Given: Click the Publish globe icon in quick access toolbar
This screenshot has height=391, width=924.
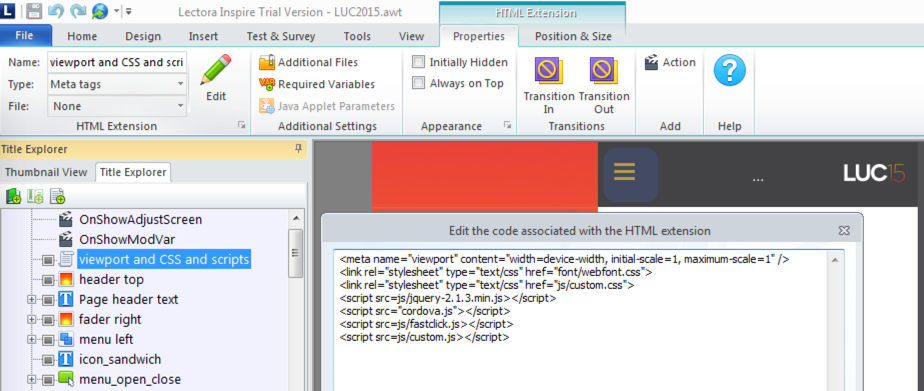Looking at the screenshot, I should (100, 10).
